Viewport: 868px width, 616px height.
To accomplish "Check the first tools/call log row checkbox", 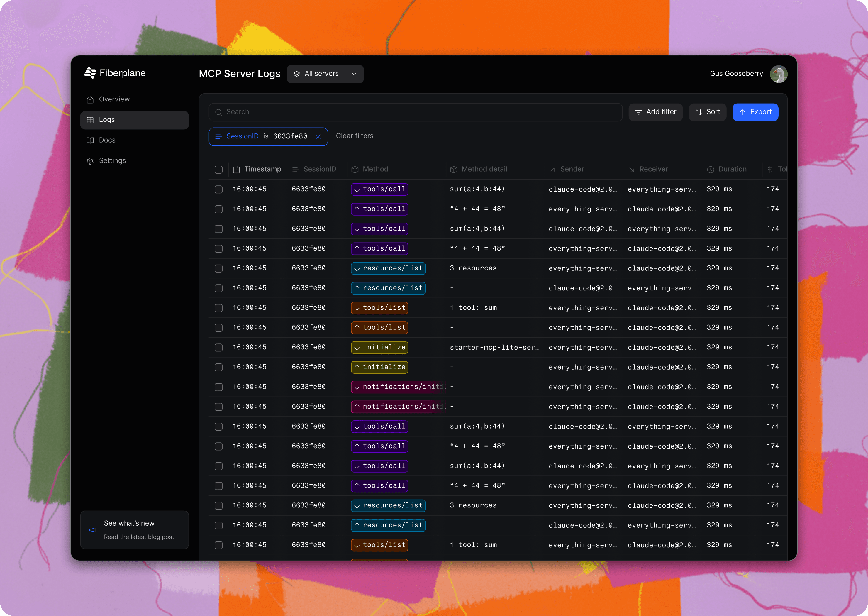I will pyautogui.click(x=218, y=189).
